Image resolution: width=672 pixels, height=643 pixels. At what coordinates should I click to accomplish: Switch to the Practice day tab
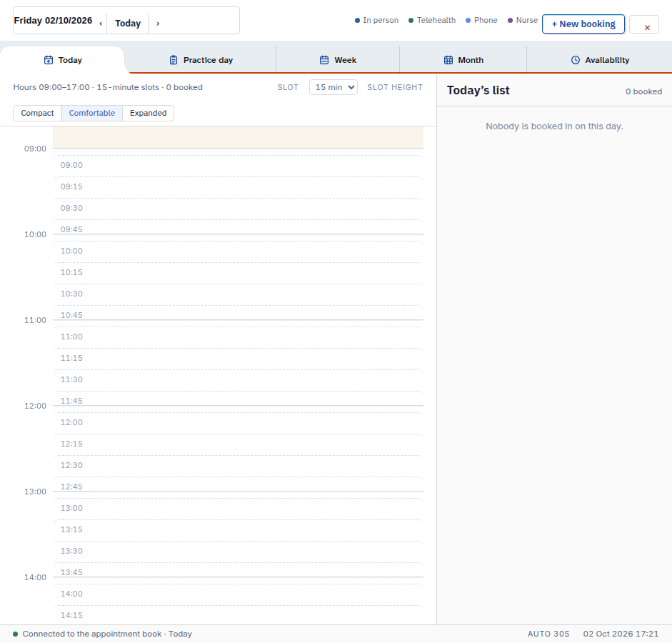tap(201, 60)
